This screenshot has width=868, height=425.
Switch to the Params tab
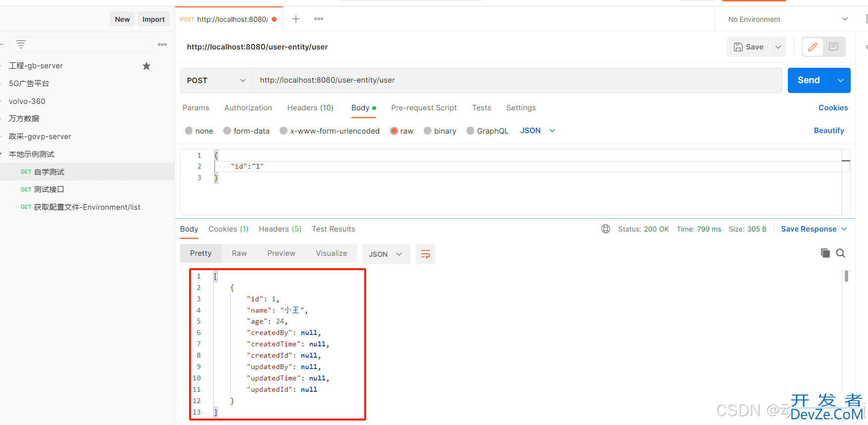196,107
